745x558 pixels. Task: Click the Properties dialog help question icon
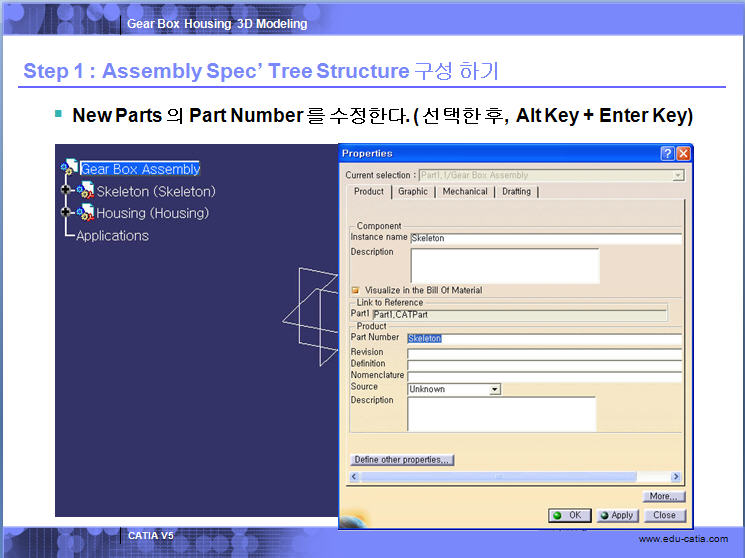coord(667,154)
